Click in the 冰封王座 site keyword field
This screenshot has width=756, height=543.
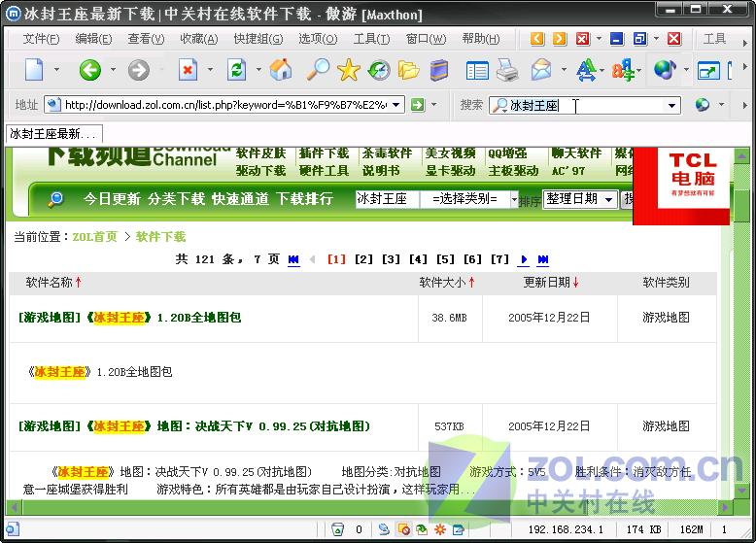click(387, 199)
